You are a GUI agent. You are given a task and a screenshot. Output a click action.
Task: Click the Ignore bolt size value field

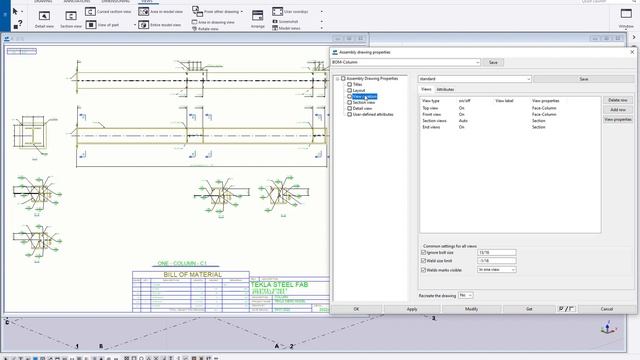pyautogui.click(x=497, y=253)
